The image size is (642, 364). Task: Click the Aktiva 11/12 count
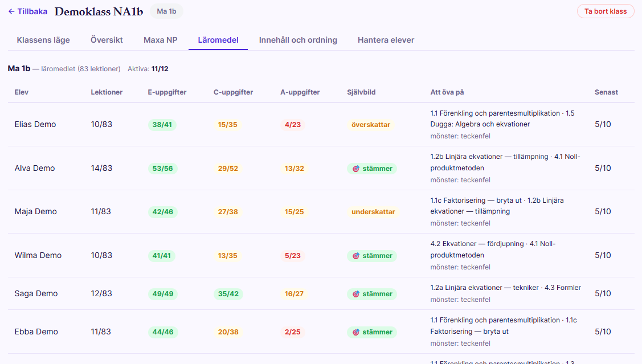(148, 69)
